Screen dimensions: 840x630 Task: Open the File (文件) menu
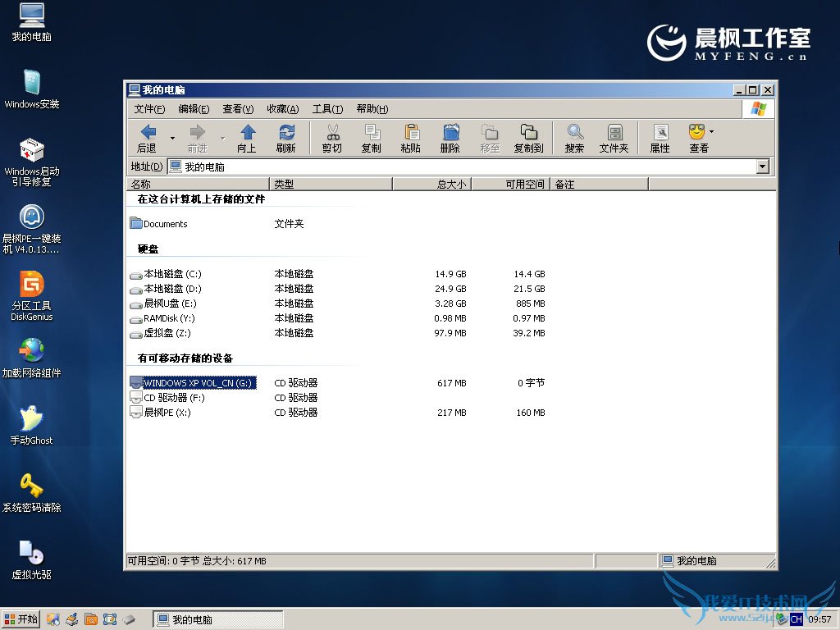click(x=149, y=109)
